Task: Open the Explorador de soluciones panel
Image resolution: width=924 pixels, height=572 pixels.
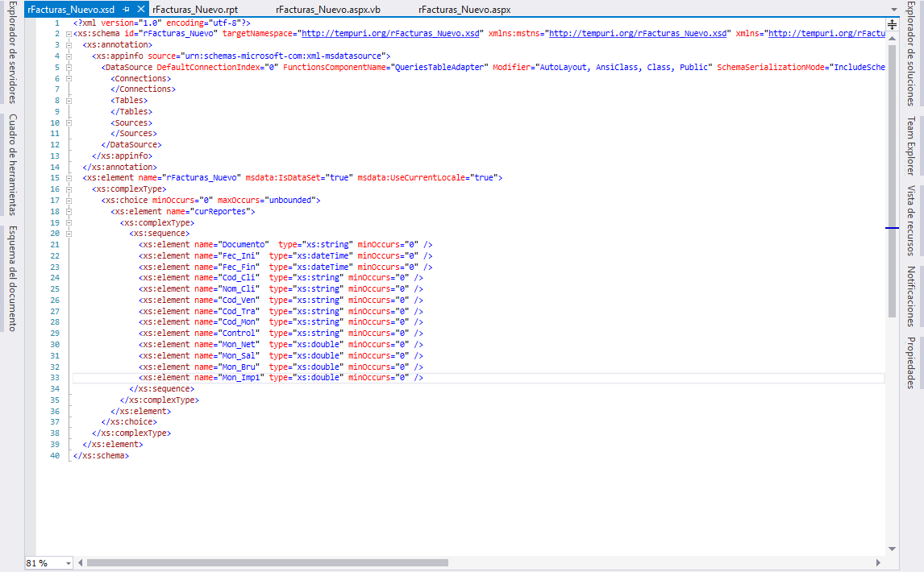Action: (911, 66)
